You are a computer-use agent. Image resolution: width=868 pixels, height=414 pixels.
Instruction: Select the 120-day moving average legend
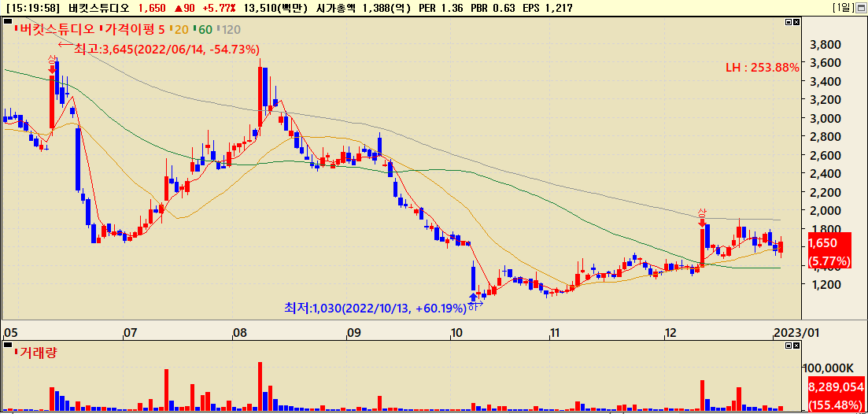pos(229,29)
